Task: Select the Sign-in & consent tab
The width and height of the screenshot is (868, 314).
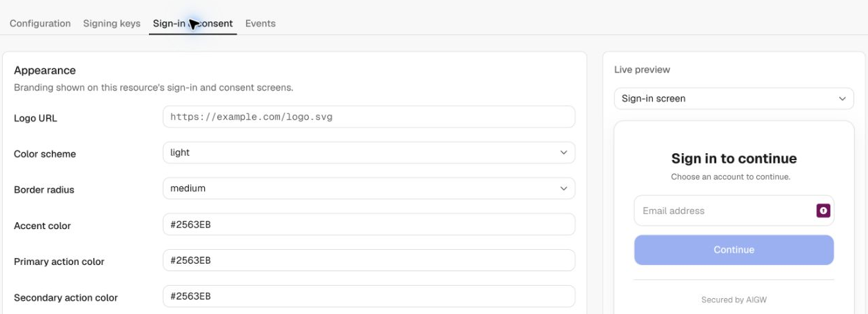Action: 193,23
